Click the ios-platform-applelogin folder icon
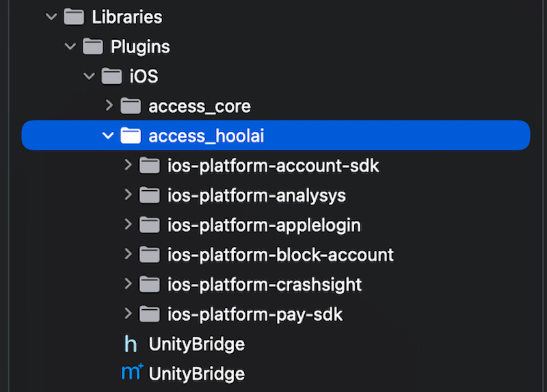The width and height of the screenshot is (547, 392). coord(149,224)
